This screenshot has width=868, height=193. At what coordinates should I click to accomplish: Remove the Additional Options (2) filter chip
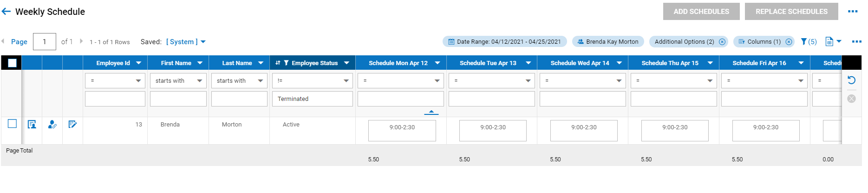722,42
